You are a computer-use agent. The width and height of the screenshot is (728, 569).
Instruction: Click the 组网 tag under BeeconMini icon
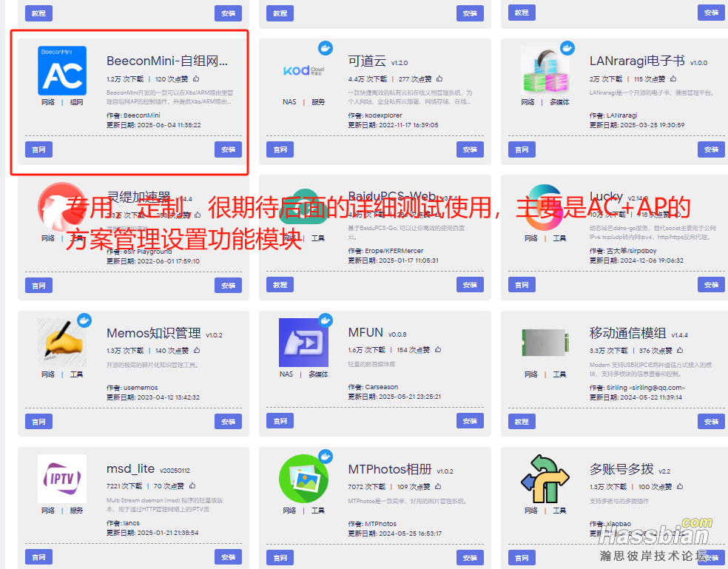pyautogui.click(x=77, y=101)
